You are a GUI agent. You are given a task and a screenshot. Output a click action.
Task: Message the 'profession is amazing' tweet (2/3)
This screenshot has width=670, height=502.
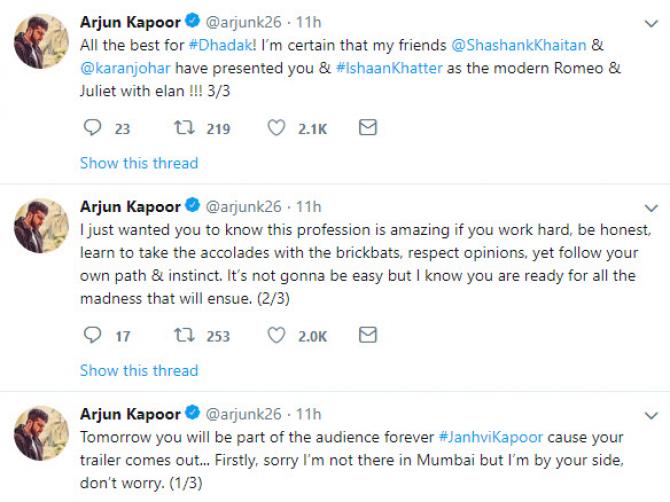tap(367, 336)
